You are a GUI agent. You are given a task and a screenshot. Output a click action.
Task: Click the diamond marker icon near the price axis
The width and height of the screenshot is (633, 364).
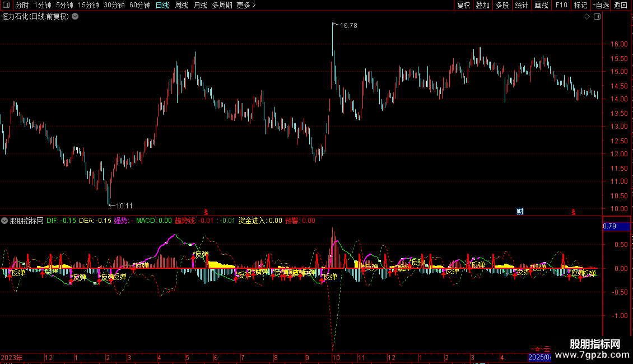click(x=587, y=17)
